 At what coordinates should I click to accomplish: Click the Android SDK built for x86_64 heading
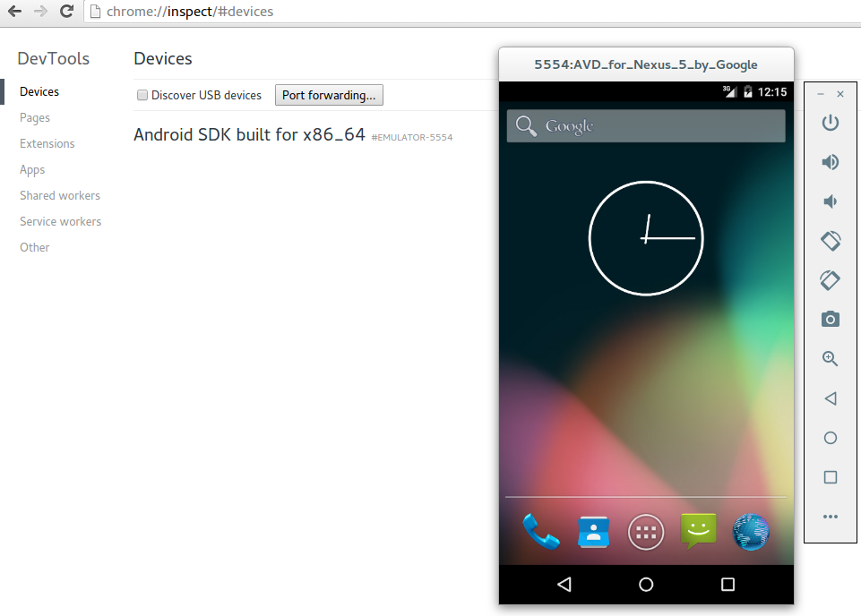249,134
